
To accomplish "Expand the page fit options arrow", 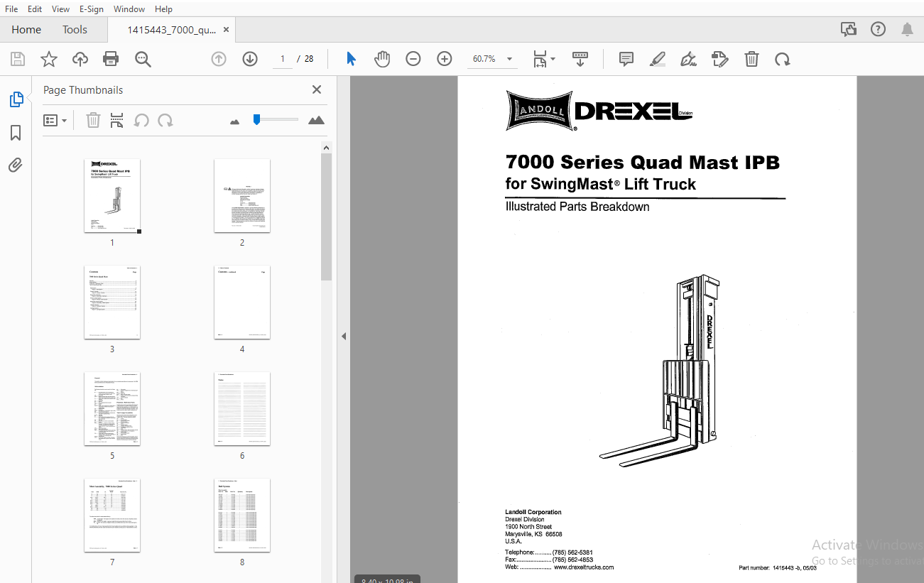I will tap(553, 59).
